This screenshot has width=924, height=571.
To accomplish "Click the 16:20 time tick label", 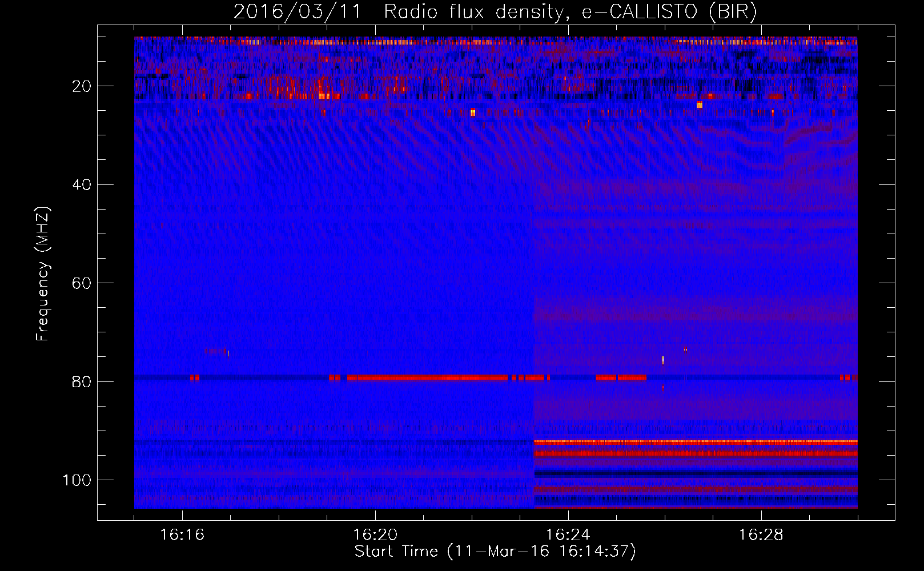I will [375, 535].
